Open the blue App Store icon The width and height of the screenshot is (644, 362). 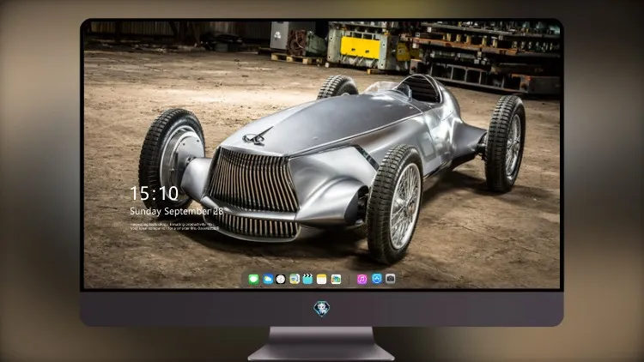[x=377, y=279]
